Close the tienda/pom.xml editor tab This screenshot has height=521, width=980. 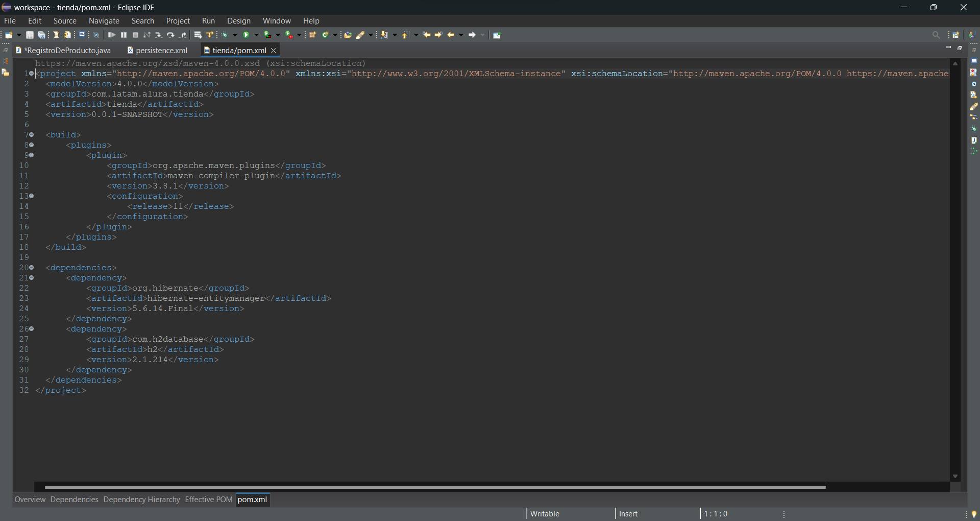(274, 51)
